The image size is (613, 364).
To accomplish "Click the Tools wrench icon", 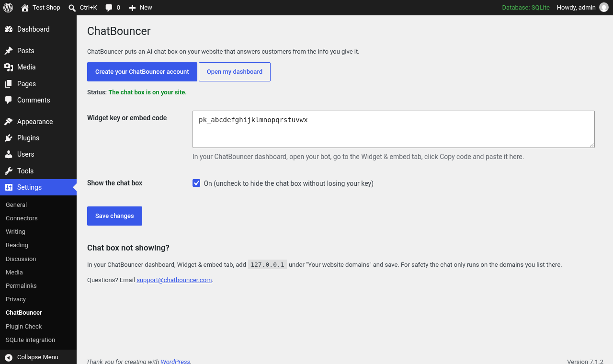I will pos(9,171).
